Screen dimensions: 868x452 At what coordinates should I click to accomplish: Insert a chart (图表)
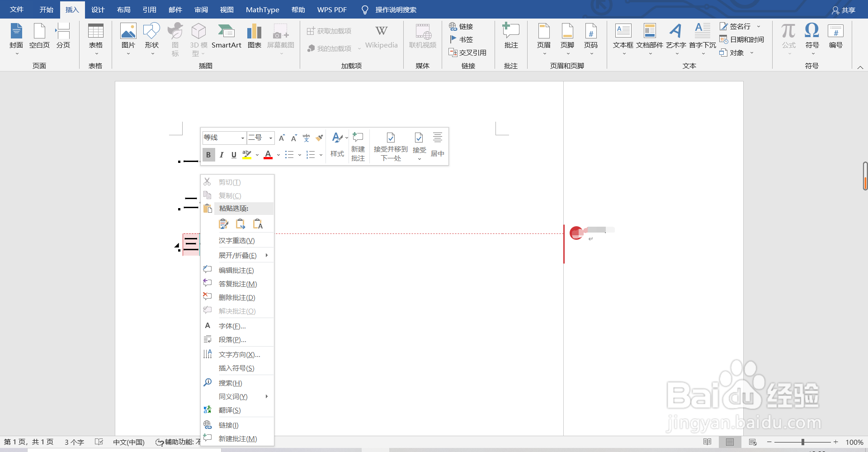click(x=255, y=36)
